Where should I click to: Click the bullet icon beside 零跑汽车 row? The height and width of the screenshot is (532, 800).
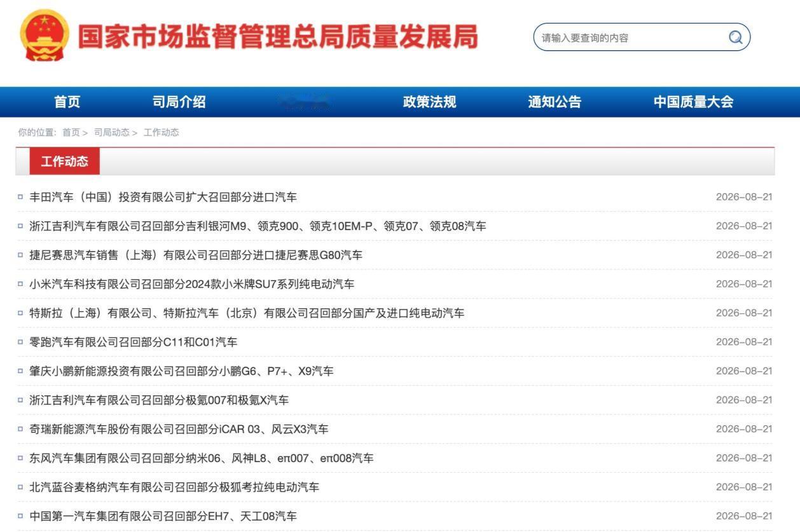pos(20,342)
